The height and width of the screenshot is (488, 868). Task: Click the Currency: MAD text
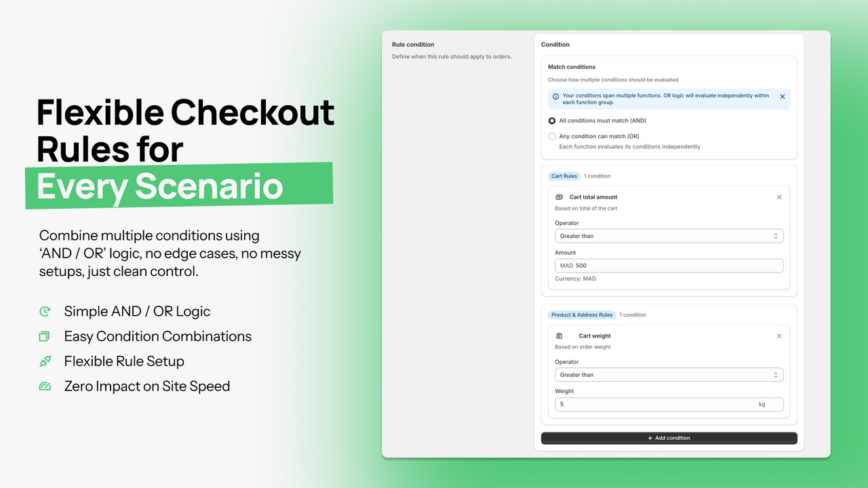(x=576, y=279)
